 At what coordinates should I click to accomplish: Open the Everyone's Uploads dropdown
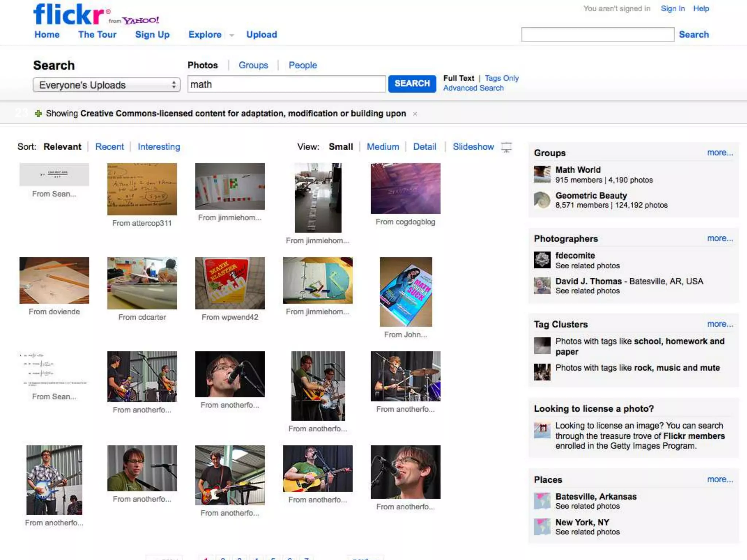click(x=107, y=85)
